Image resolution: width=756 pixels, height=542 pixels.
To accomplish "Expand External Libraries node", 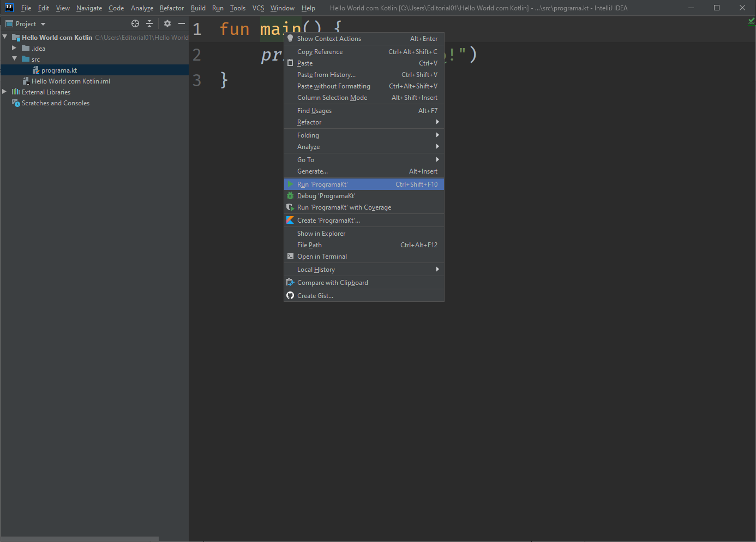I will 4,92.
